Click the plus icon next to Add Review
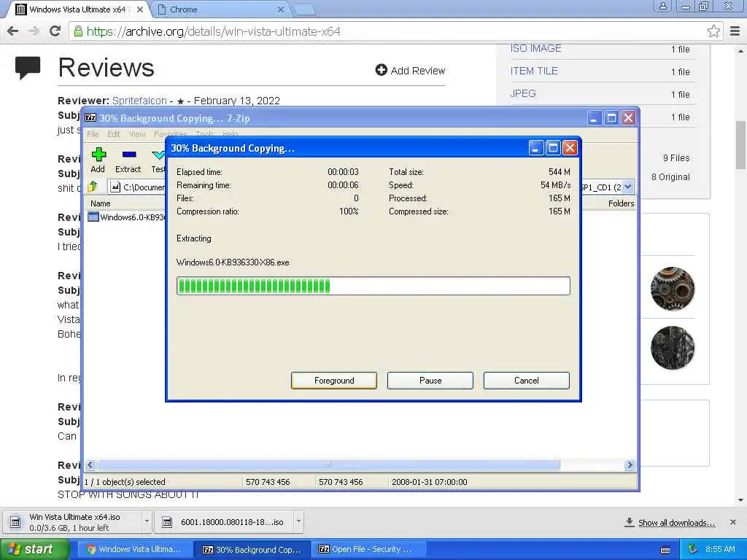Image resolution: width=747 pixels, height=560 pixels. point(381,70)
